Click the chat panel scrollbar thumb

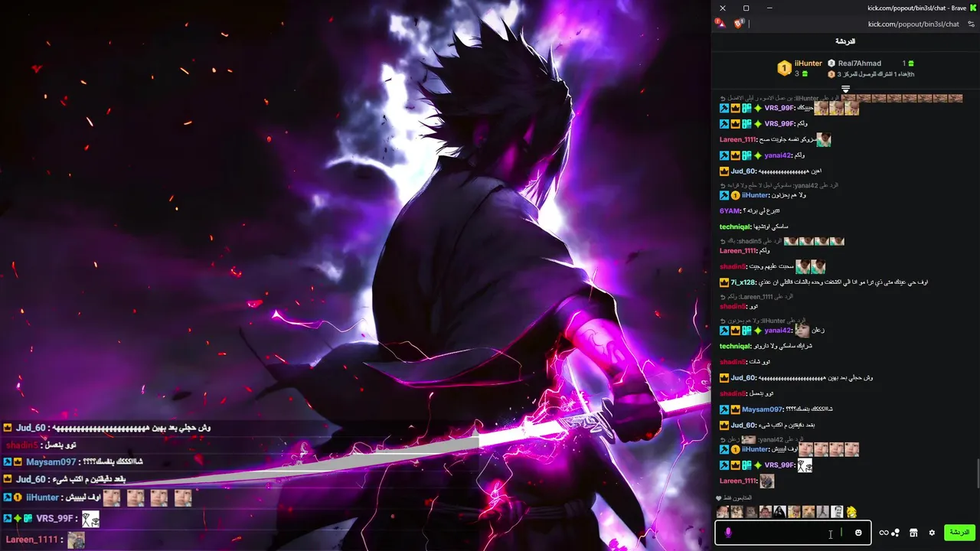[x=978, y=474]
